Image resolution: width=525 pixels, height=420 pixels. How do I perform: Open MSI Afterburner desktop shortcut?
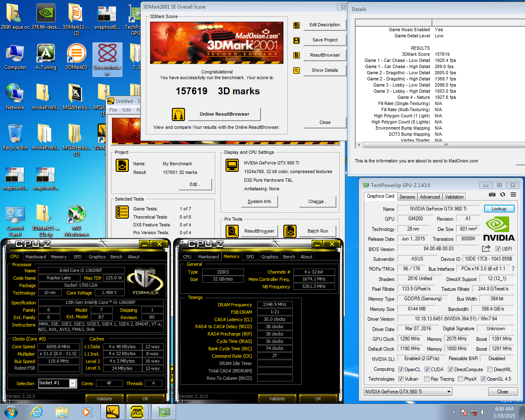pyautogui.click(x=76, y=221)
